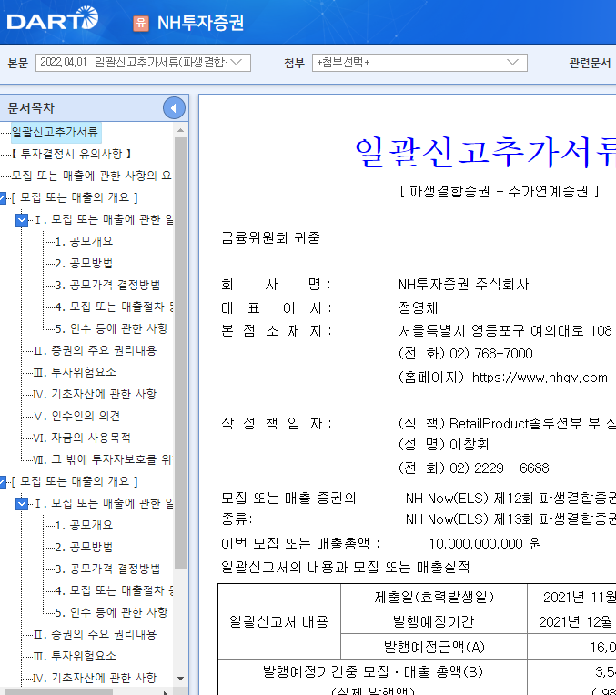Click the orange 유 market badge icon
616x695 pixels.
click(x=141, y=23)
